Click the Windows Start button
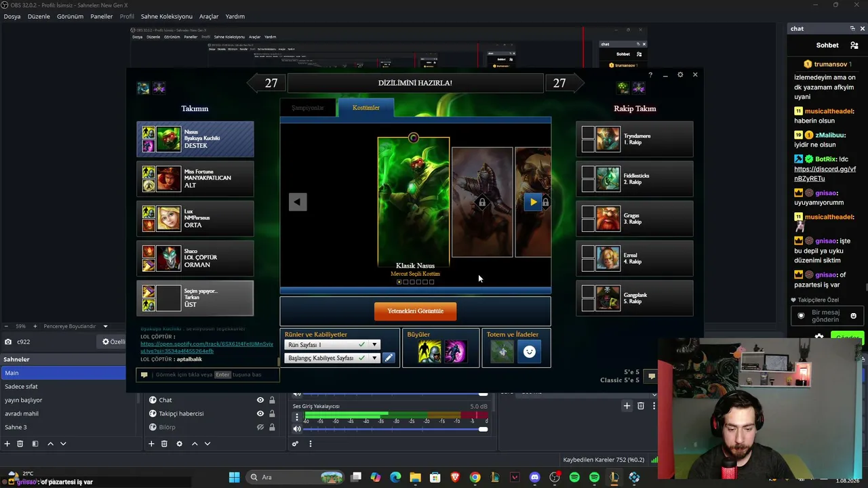868x488 pixels. point(234,477)
